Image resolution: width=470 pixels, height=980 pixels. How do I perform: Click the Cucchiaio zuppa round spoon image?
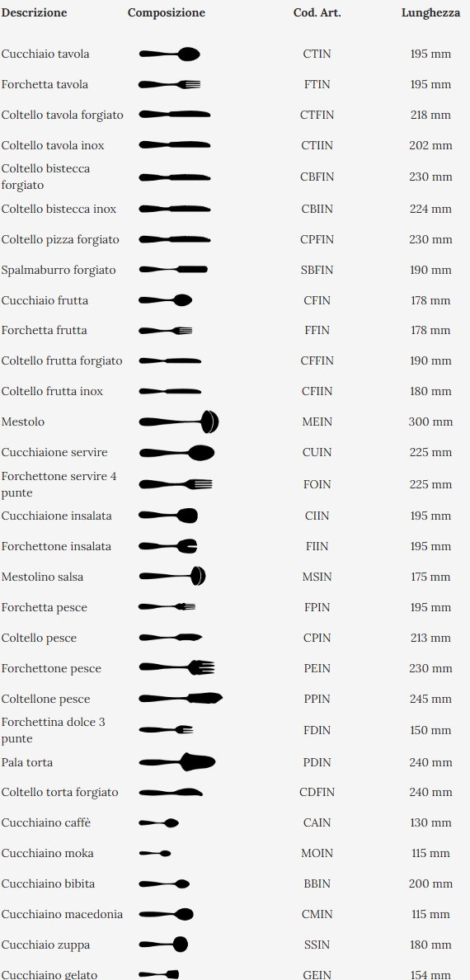click(163, 945)
